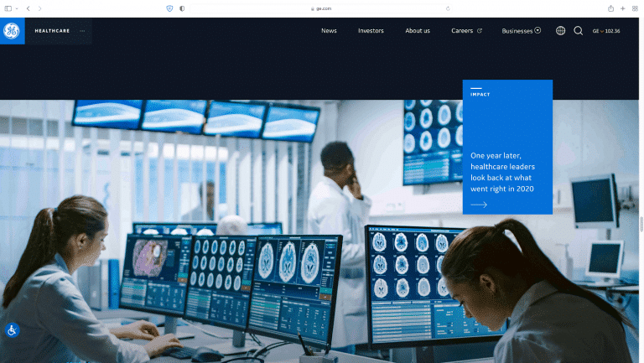
Task: Go to the Investors page
Action: coord(371,31)
